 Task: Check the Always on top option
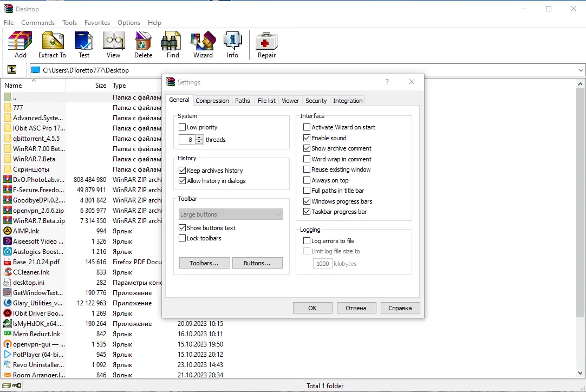307,180
